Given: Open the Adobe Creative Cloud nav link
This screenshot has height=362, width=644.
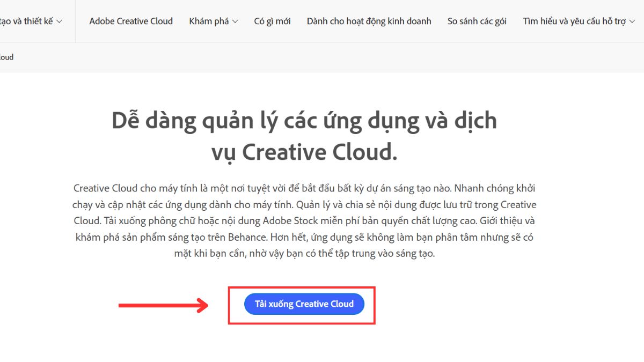Looking at the screenshot, I should pyautogui.click(x=131, y=21).
